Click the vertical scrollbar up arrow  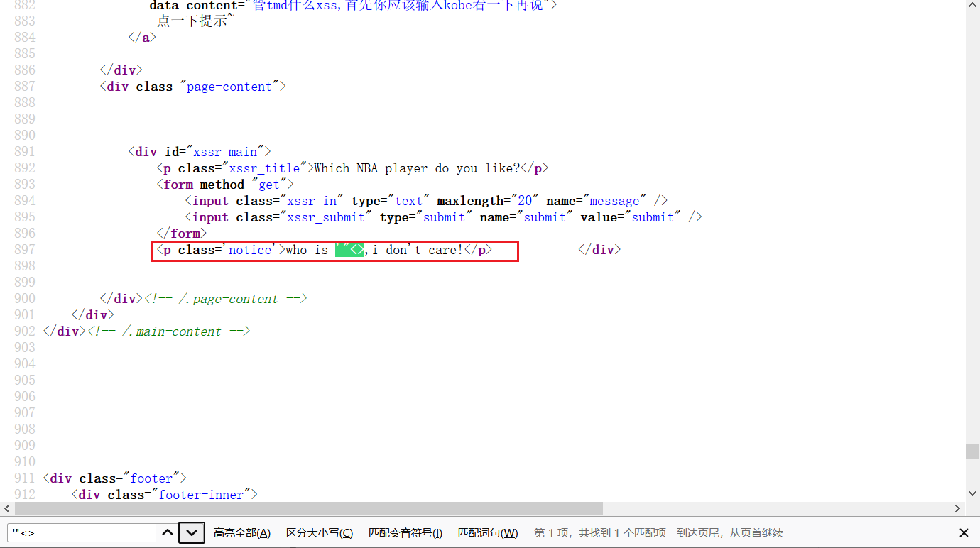[972, 6]
